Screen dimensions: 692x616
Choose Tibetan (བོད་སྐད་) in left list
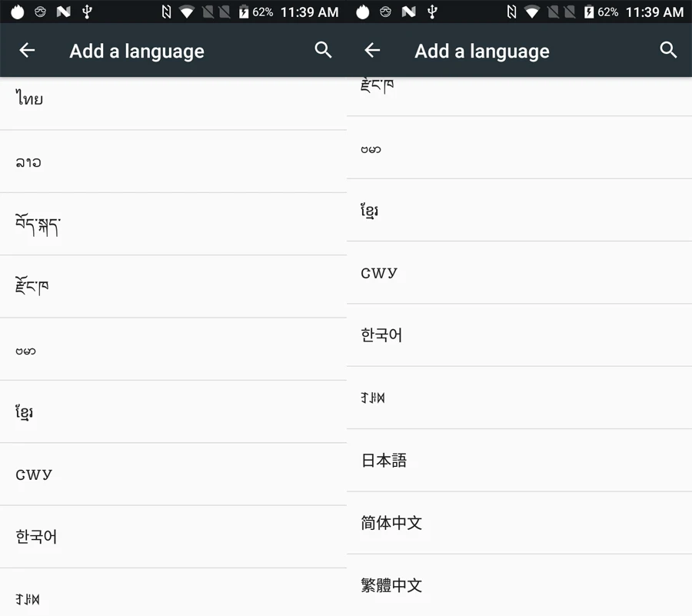[173, 224]
